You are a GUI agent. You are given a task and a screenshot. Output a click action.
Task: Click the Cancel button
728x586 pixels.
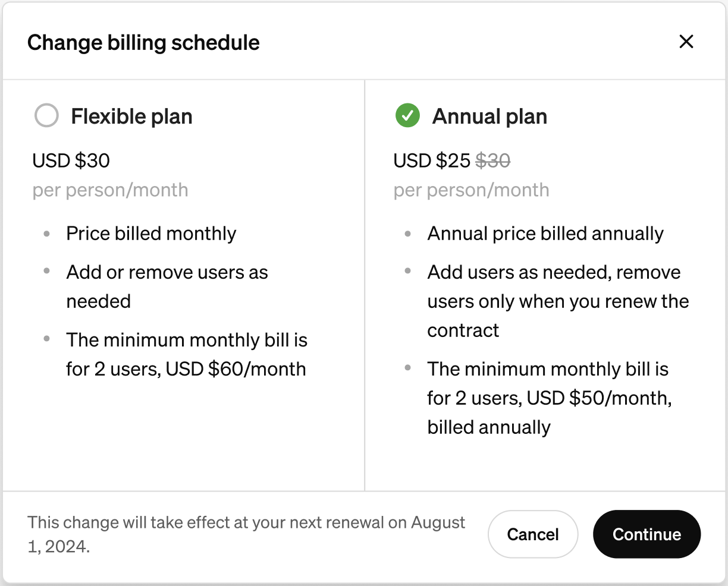533,534
